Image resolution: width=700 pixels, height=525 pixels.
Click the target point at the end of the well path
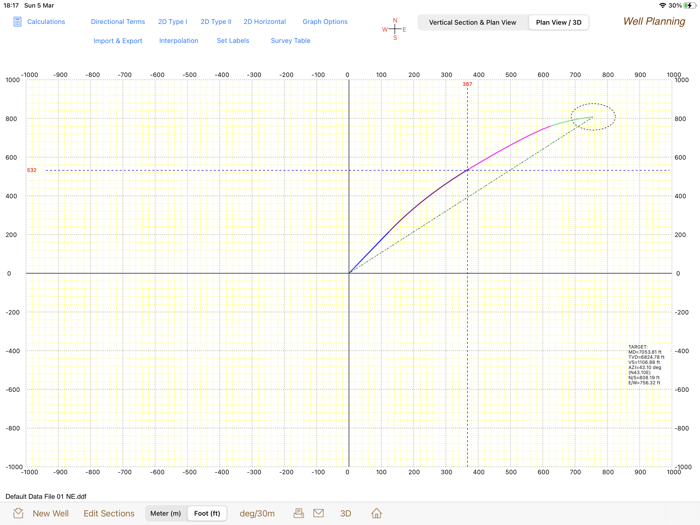pyautogui.click(x=592, y=117)
